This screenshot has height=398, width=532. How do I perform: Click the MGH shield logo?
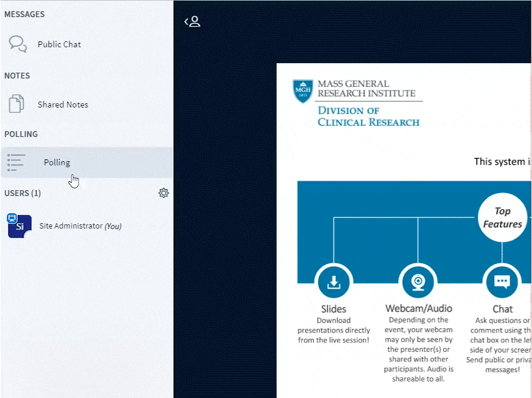[x=303, y=92]
